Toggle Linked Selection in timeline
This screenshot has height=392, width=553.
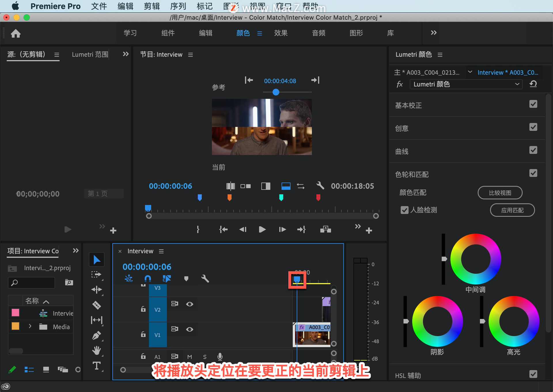[x=166, y=278]
